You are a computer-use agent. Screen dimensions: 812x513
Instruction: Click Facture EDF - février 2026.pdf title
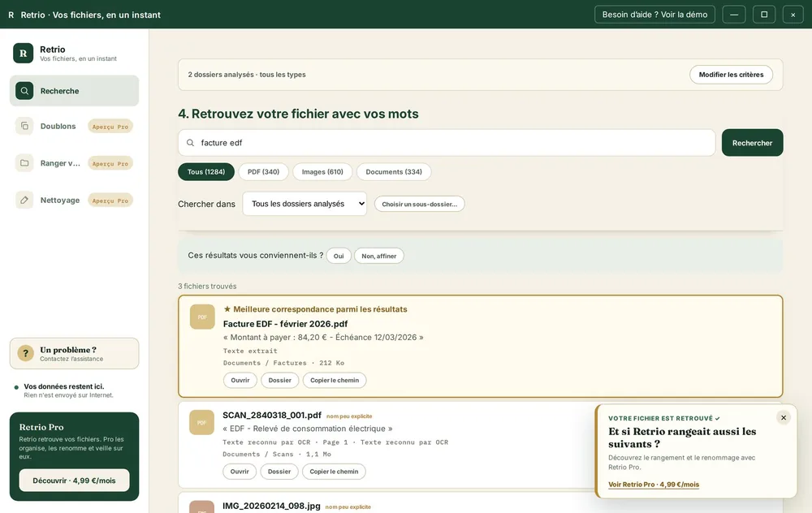(285, 324)
